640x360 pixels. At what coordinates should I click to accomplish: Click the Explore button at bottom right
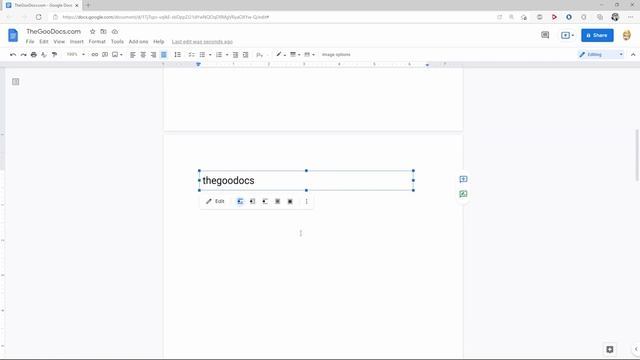(610, 349)
